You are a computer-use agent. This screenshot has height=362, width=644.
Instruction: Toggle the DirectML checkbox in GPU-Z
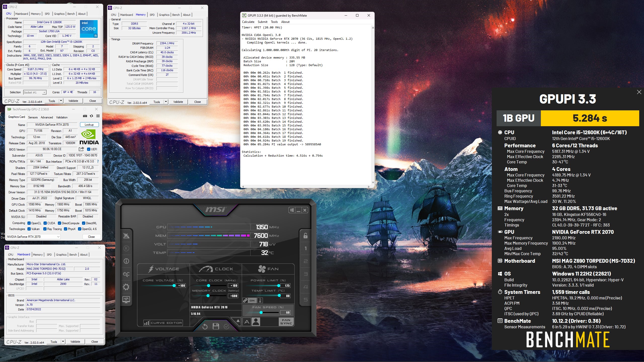[84, 223]
